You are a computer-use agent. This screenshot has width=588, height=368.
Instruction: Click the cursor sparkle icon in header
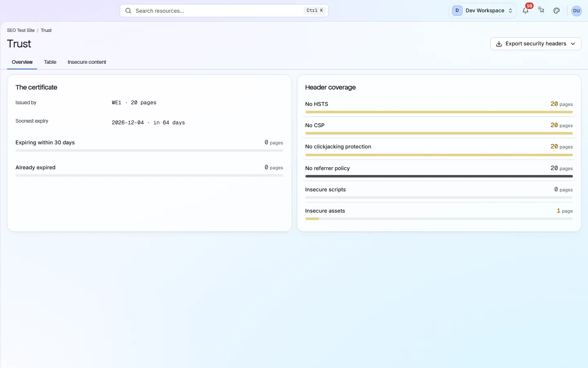pyautogui.click(x=541, y=10)
